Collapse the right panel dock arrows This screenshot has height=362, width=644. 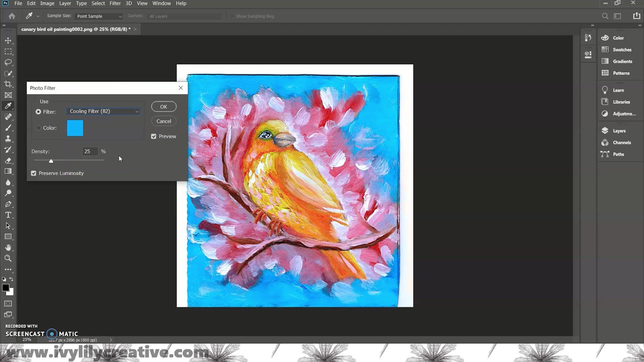[x=640, y=25]
